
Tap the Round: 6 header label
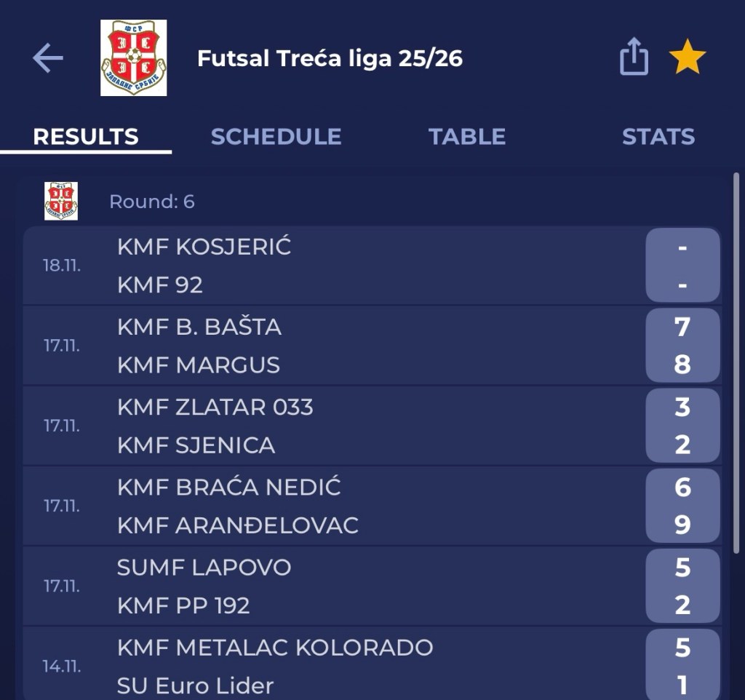click(x=152, y=202)
